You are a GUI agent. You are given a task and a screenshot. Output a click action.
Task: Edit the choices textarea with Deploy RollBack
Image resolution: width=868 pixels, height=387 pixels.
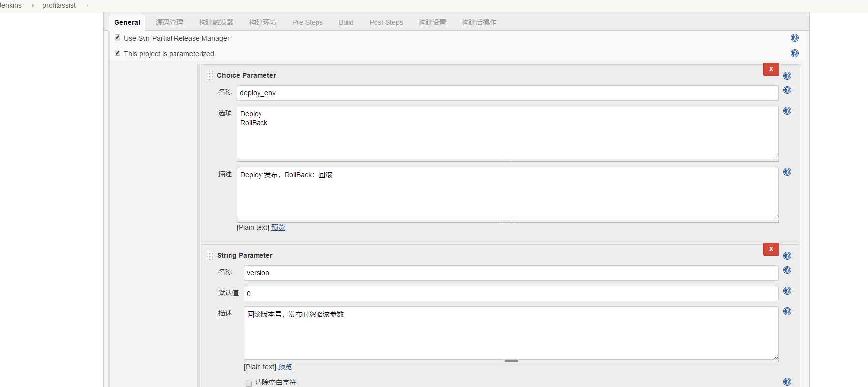(x=507, y=132)
